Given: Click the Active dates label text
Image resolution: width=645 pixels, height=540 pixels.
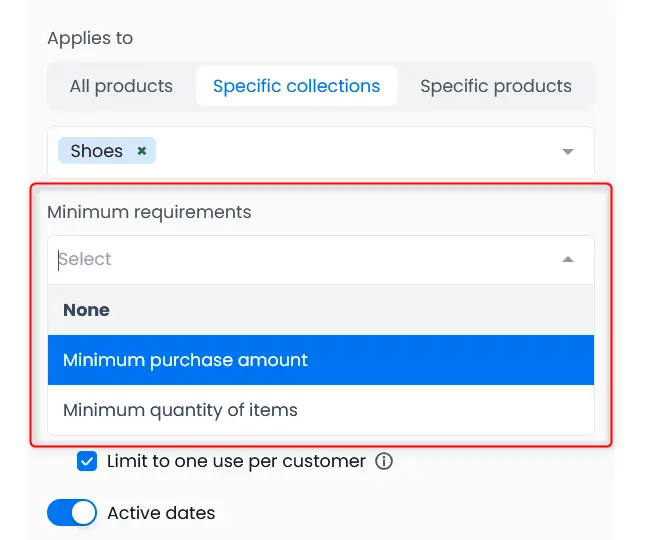Looking at the screenshot, I should tap(161, 513).
